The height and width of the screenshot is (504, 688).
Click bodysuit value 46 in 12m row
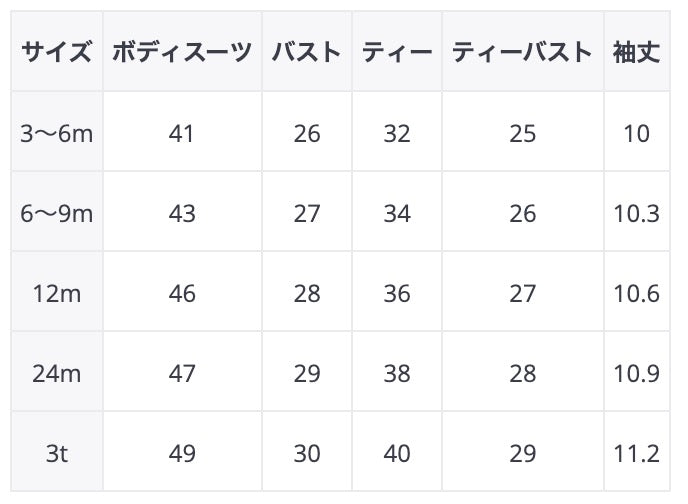(182, 294)
